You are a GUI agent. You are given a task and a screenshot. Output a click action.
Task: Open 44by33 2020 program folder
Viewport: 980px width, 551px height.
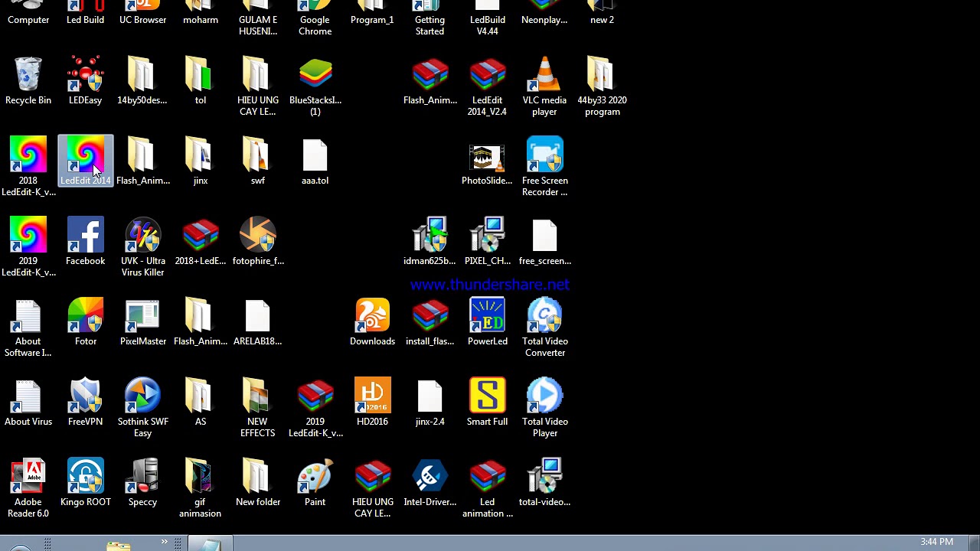[603, 86]
